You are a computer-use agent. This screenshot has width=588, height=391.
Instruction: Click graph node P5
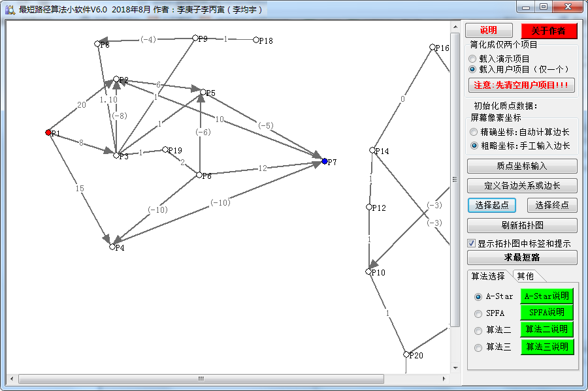click(203, 92)
